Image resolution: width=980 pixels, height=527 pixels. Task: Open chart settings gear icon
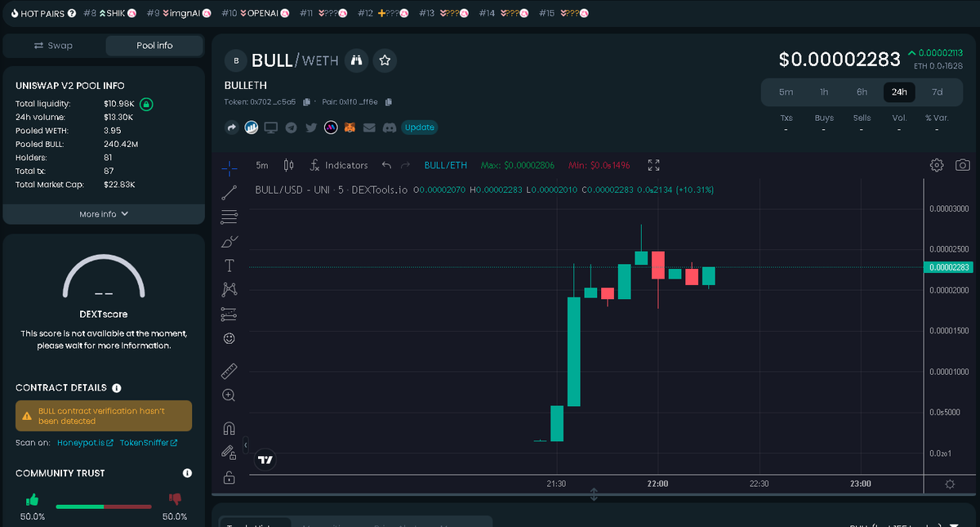(937, 165)
